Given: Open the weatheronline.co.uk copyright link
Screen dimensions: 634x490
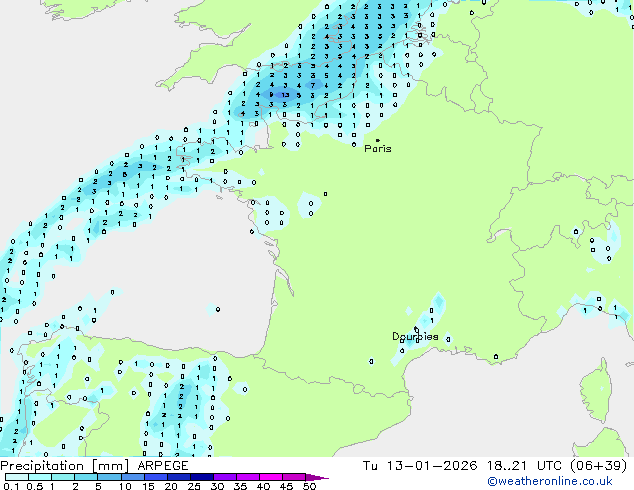Looking at the screenshot, I should pyautogui.click(x=550, y=481).
